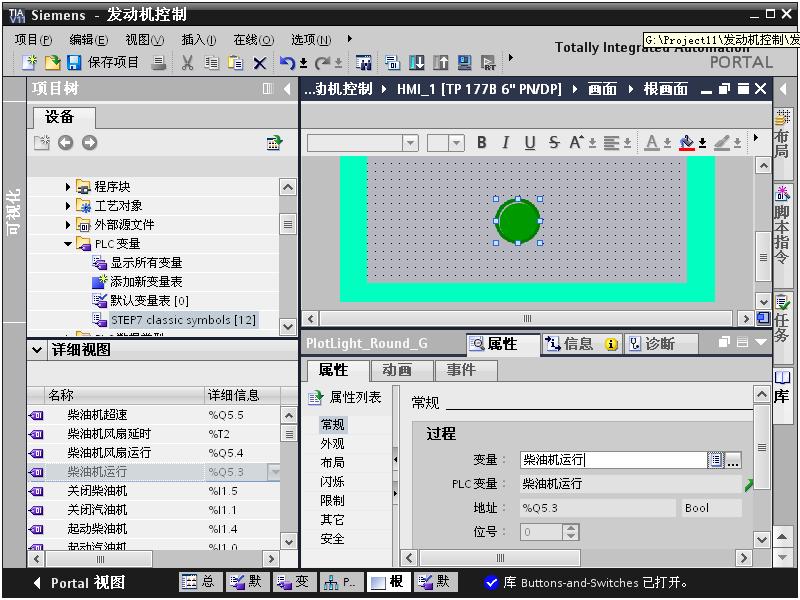Screen dimensions: 800x600
Task: Click the Undo arrow icon
Action: tap(287, 63)
